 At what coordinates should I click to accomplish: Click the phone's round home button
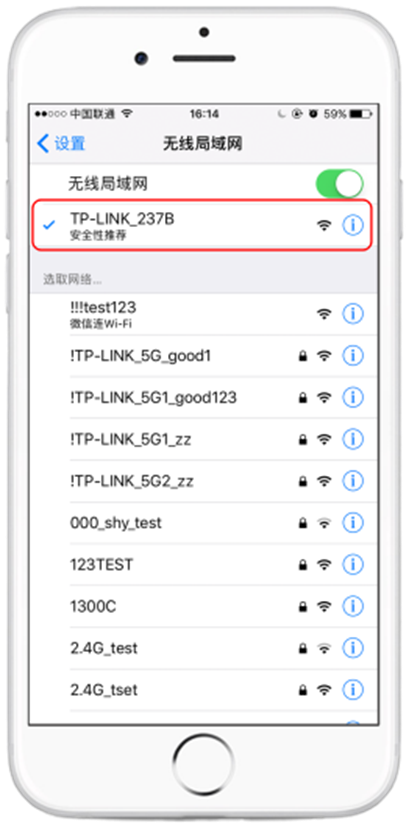tap(204, 766)
